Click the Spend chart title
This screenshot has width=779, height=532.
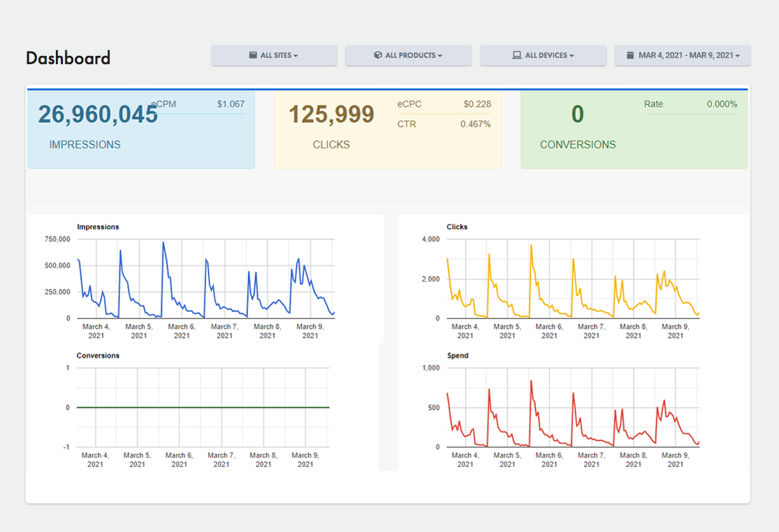458,356
